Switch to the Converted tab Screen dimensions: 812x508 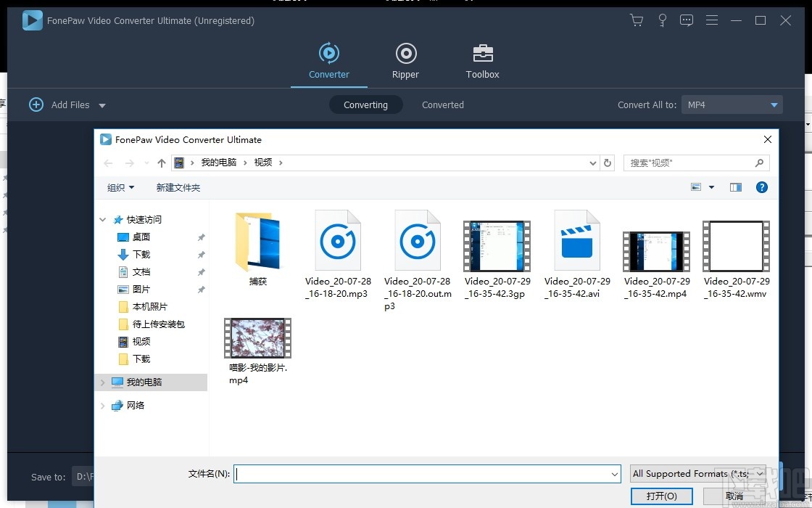coord(442,105)
